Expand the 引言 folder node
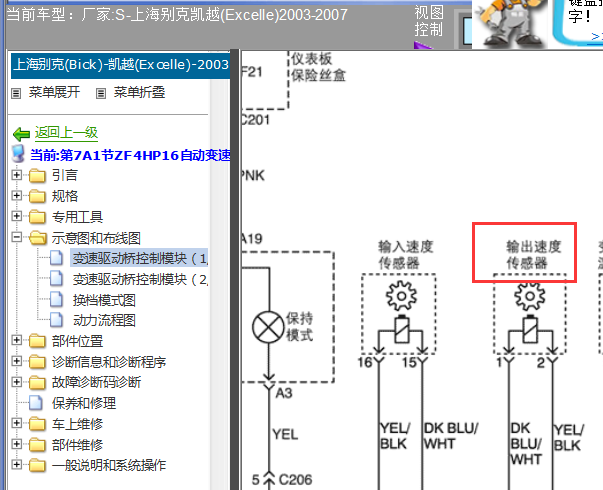Viewport: 603px width, 490px height. 17,175
